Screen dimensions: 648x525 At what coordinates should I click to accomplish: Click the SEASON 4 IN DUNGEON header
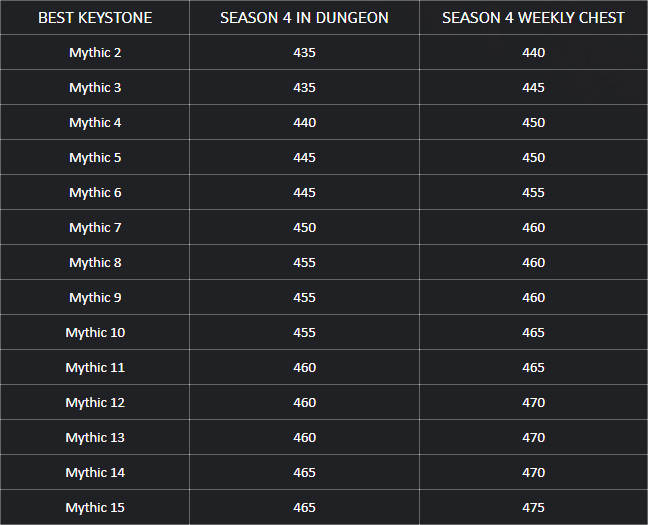pos(304,18)
